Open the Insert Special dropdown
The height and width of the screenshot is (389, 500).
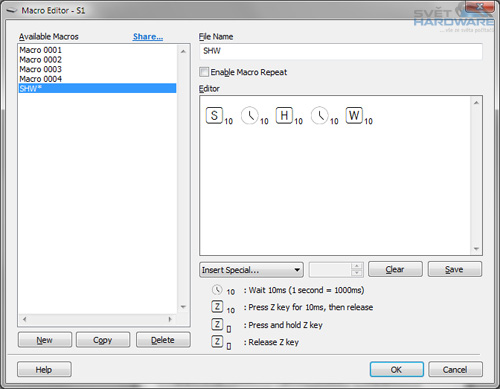pos(251,270)
